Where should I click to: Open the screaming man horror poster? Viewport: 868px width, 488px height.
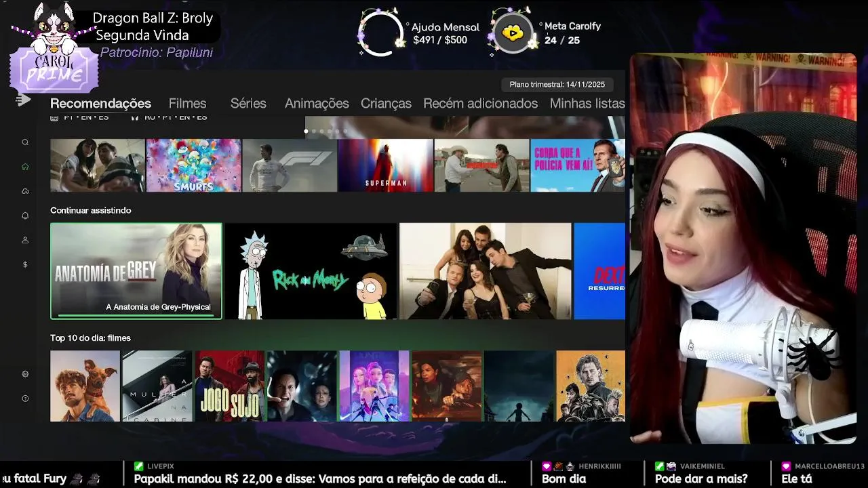click(x=302, y=386)
